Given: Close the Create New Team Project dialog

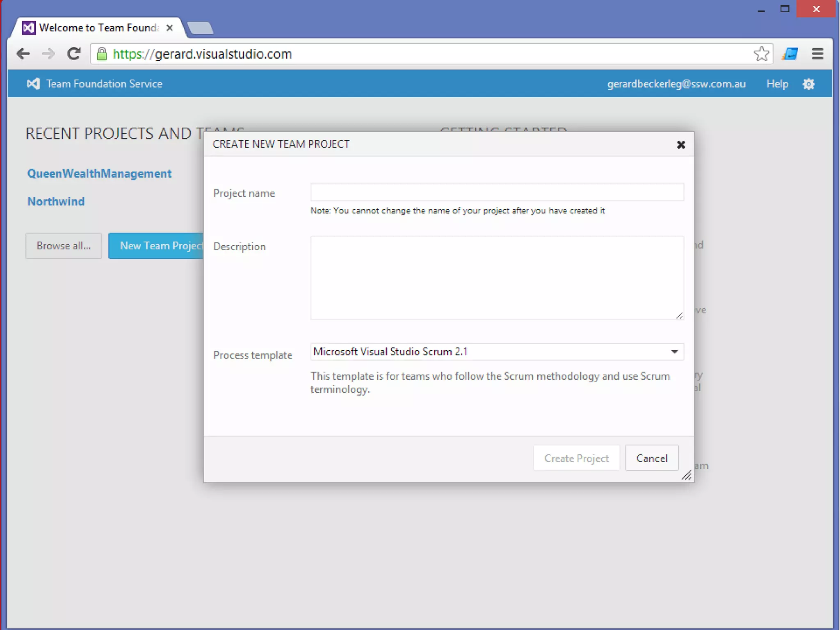Looking at the screenshot, I should click(681, 144).
